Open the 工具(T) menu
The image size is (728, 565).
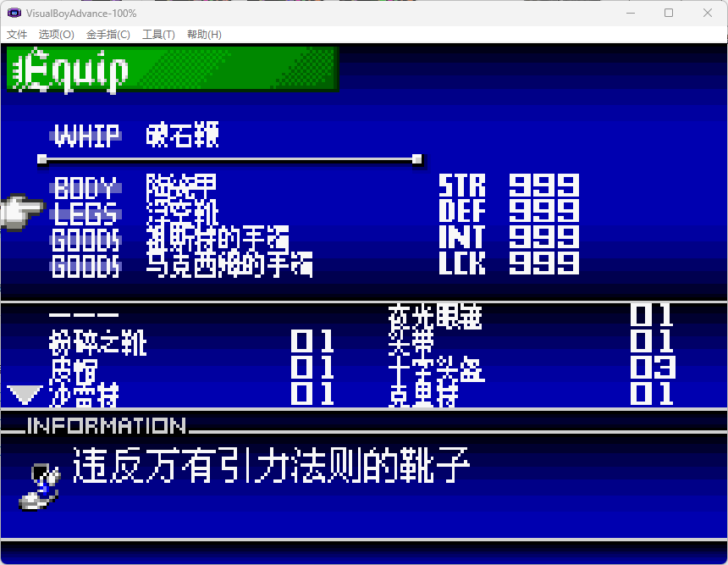click(x=157, y=35)
